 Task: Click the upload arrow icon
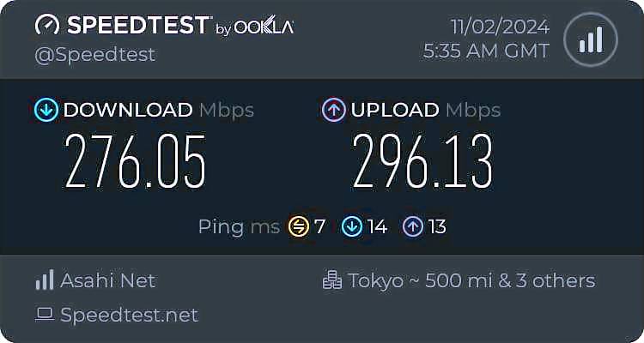(333, 110)
